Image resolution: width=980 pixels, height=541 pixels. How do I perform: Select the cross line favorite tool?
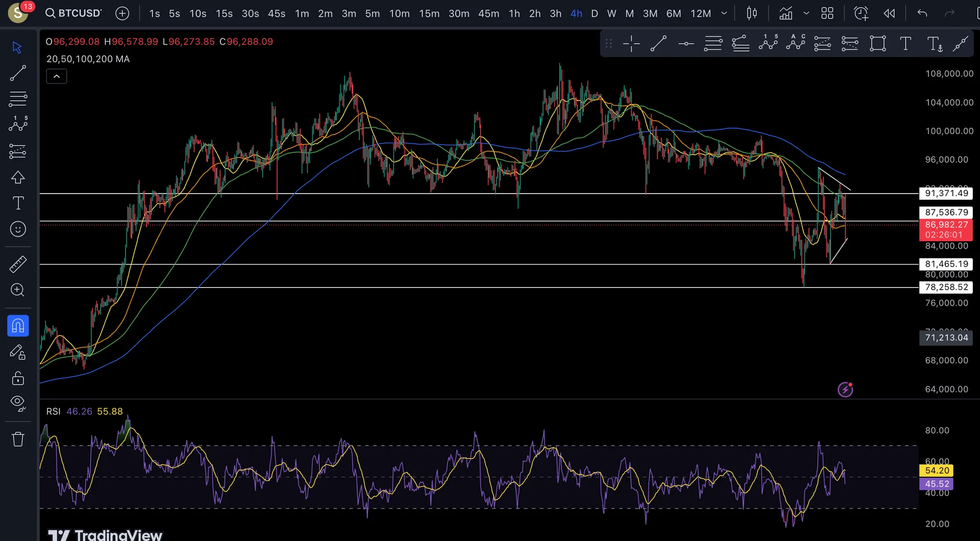point(631,44)
